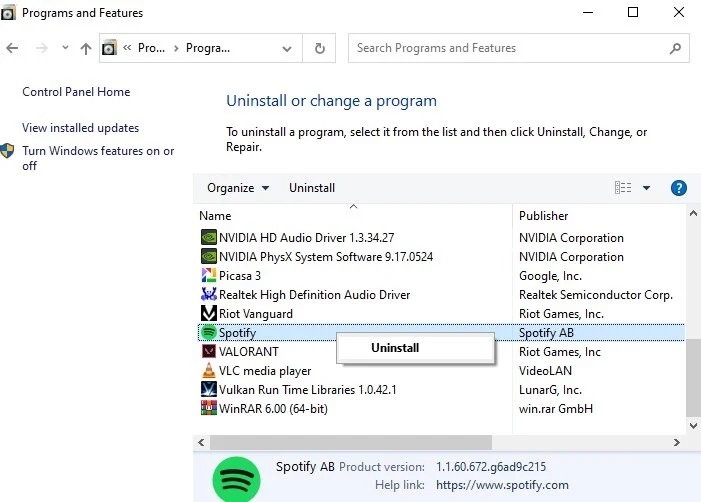
Task: Select WinRAR 6.00 (64-bit) entry
Action: (273, 409)
